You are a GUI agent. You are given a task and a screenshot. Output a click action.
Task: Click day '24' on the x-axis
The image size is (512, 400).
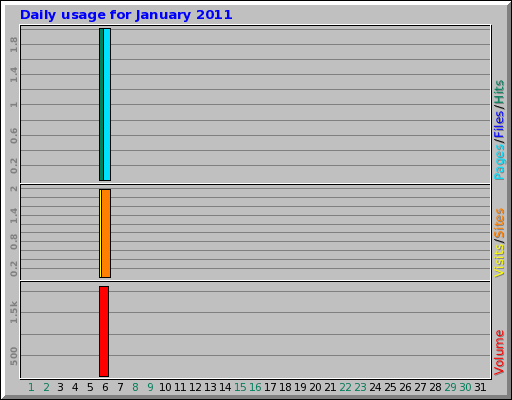pyautogui.click(x=375, y=387)
